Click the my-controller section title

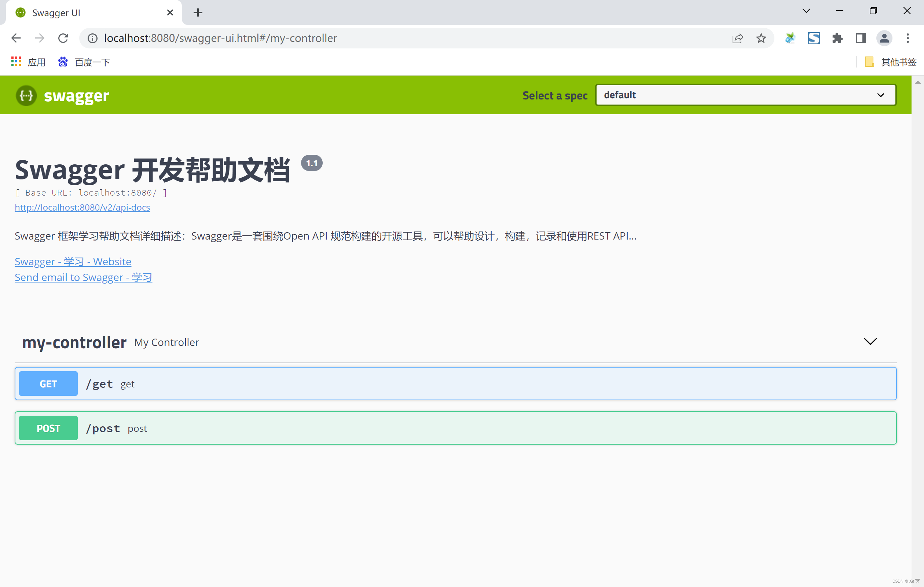74,342
